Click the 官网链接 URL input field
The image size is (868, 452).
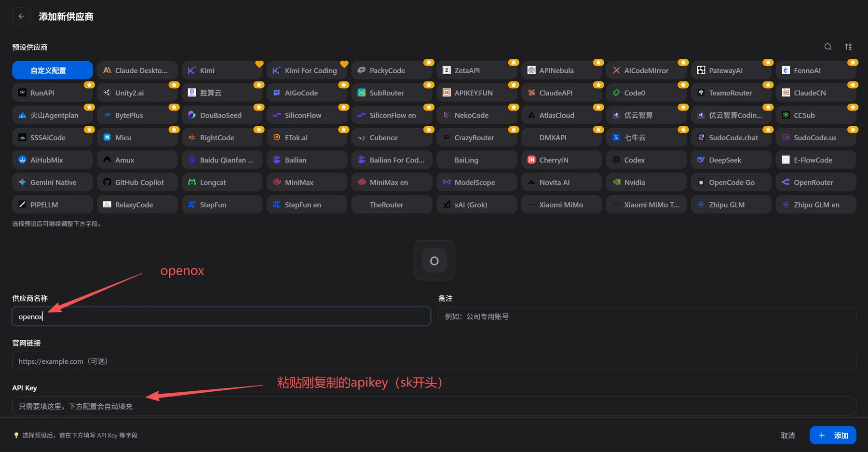click(434, 361)
